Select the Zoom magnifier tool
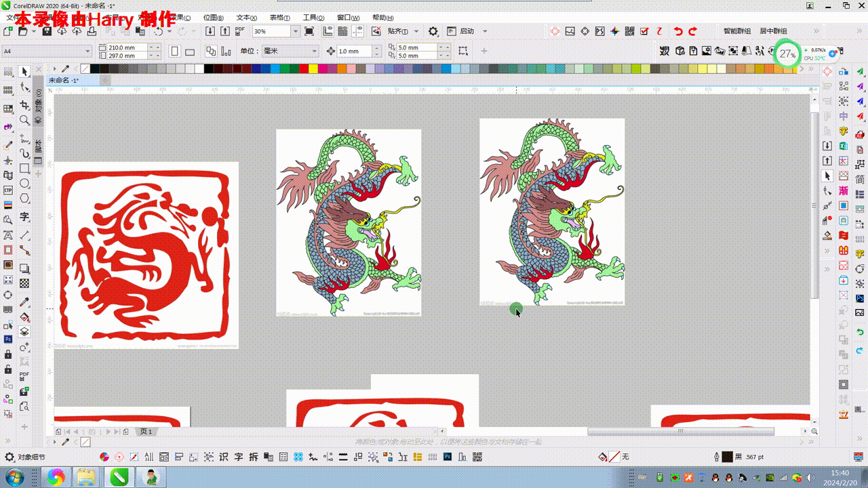The height and width of the screenshot is (488, 868). 24,120
